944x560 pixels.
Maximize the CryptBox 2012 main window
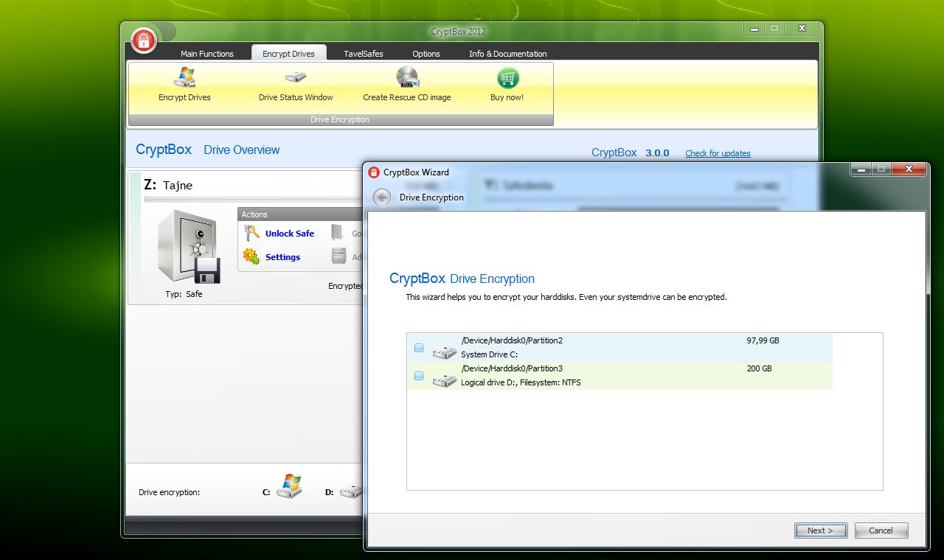[774, 28]
